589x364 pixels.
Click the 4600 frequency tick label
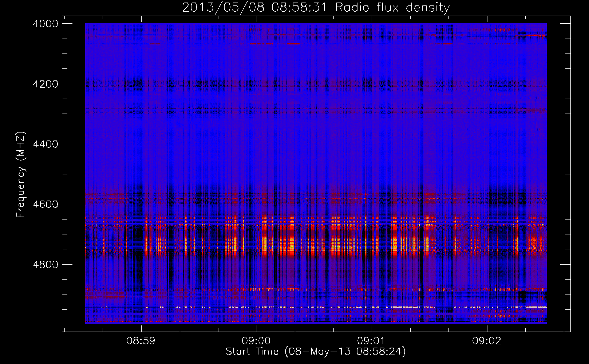click(46, 204)
